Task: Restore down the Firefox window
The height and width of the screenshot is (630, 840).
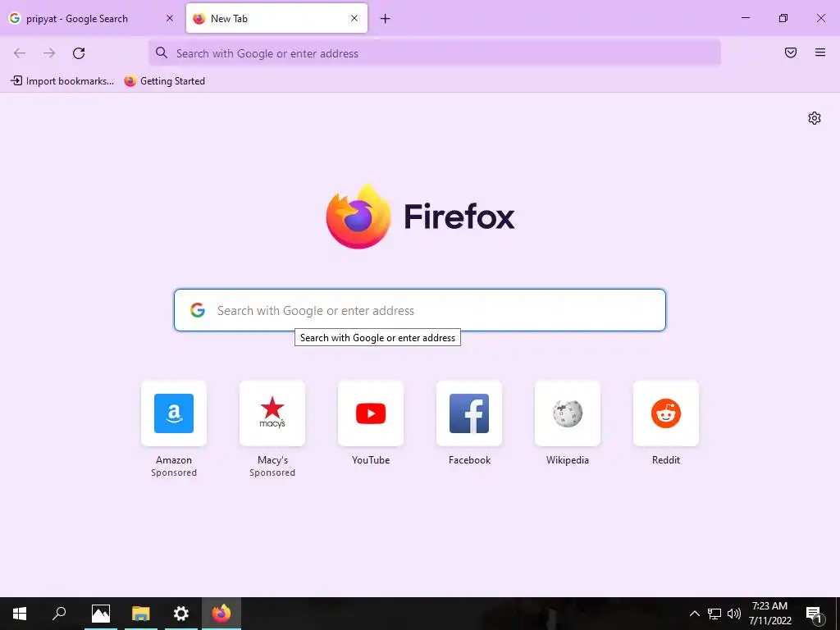Action: pyautogui.click(x=783, y=18)
